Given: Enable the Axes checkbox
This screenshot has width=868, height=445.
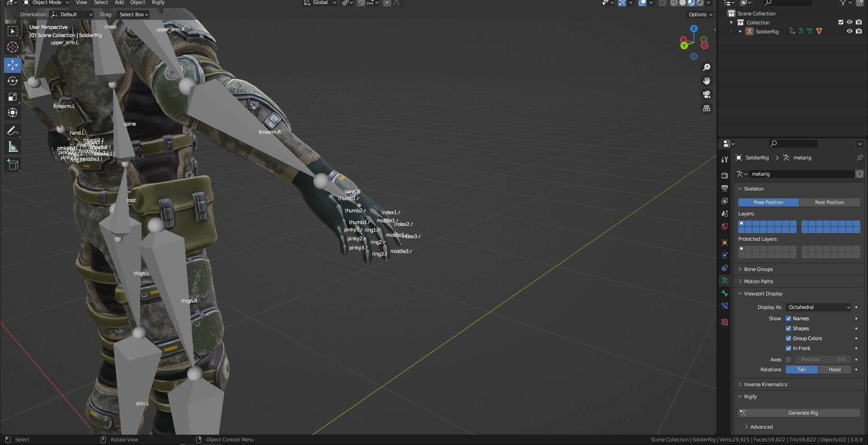Looking at the screenshot, I should coord(788,360).
